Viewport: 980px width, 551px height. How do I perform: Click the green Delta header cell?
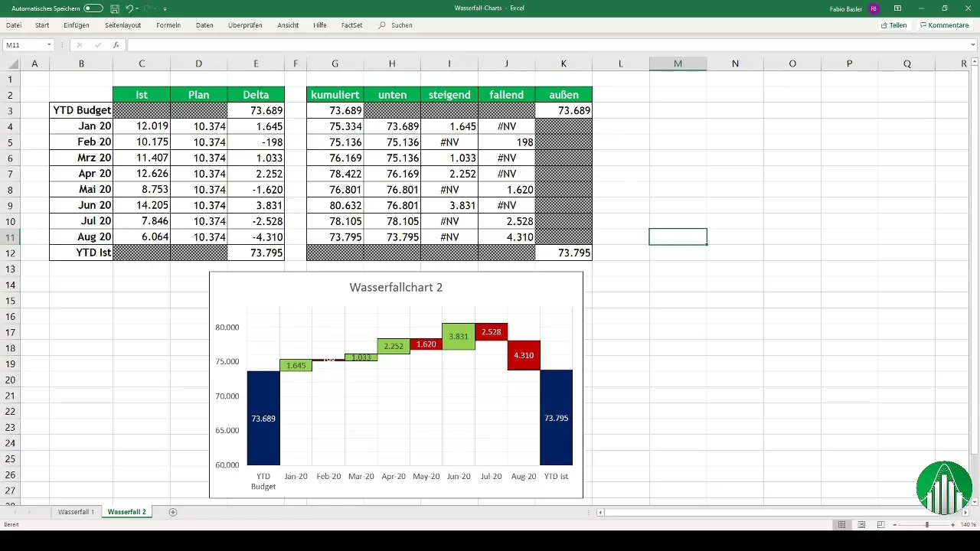[256, 95]
